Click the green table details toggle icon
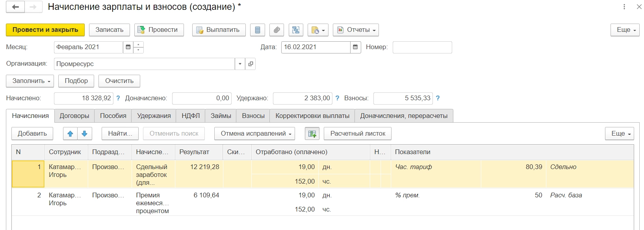The width and height of the screenshot is (644, 230). coord(312,134)
